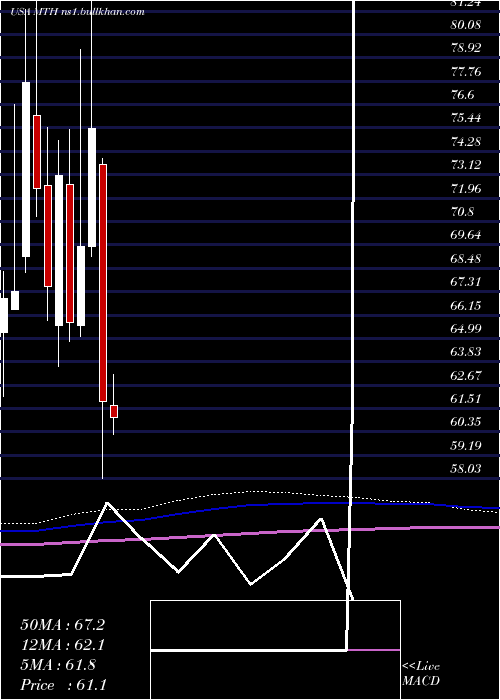Click the tall white candle body topping near 77
The width and height of the screenshot is (500, 700).
[x=26, y=169]
